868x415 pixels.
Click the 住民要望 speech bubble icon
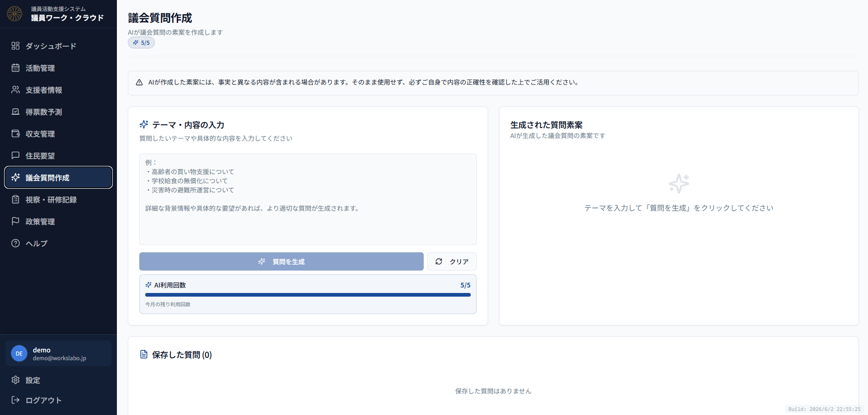pos(16,155)
